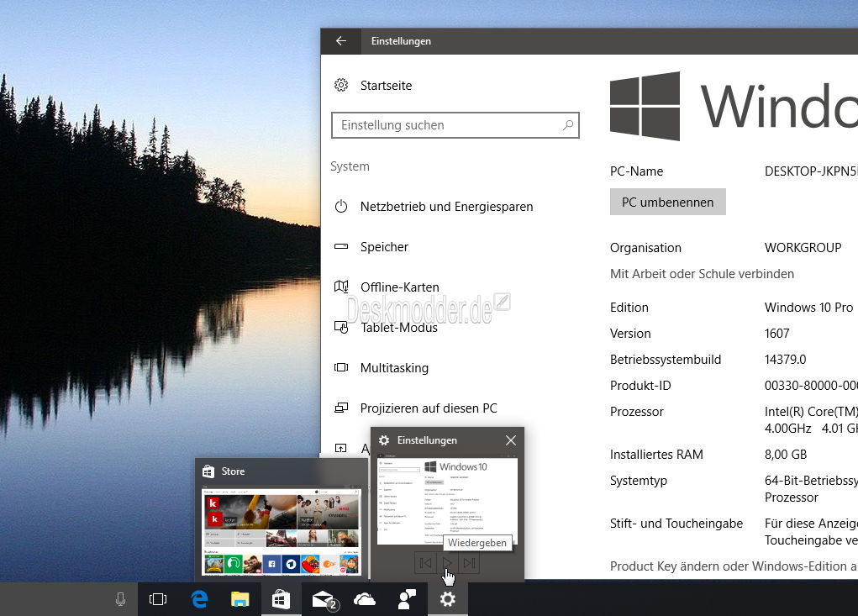Screen dimensions: 858x616
Task: Launch Microsoft Edge from the taskbar
Action: click(199, 599)
